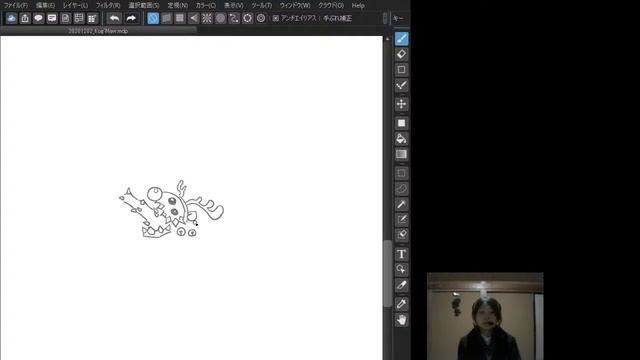Select the Eyedropper tool
This screenshot has width=640, height=360.
[x=402, y=304]
